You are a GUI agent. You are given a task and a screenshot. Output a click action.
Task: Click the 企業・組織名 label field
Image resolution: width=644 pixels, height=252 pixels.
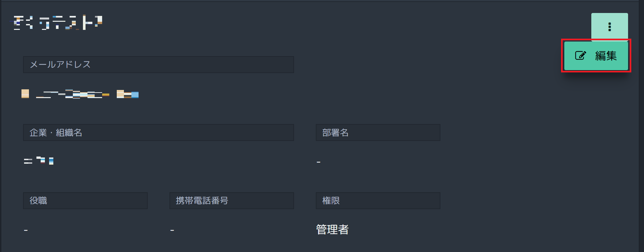tap(158, 132)
